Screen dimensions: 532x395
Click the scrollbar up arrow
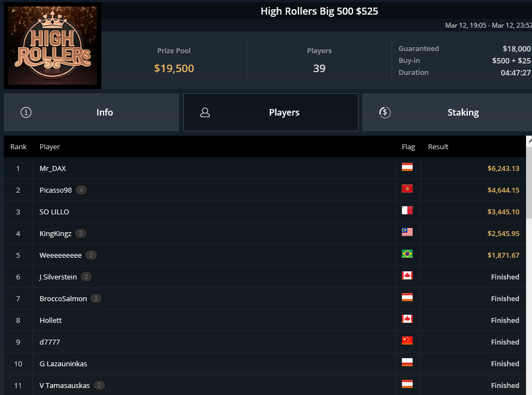tap(529, 141)
